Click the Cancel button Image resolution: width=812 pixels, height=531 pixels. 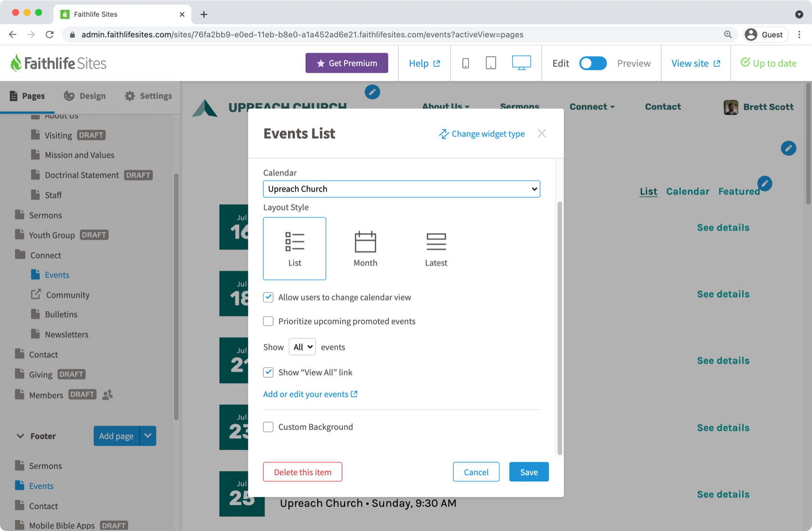tap(476, 472)
